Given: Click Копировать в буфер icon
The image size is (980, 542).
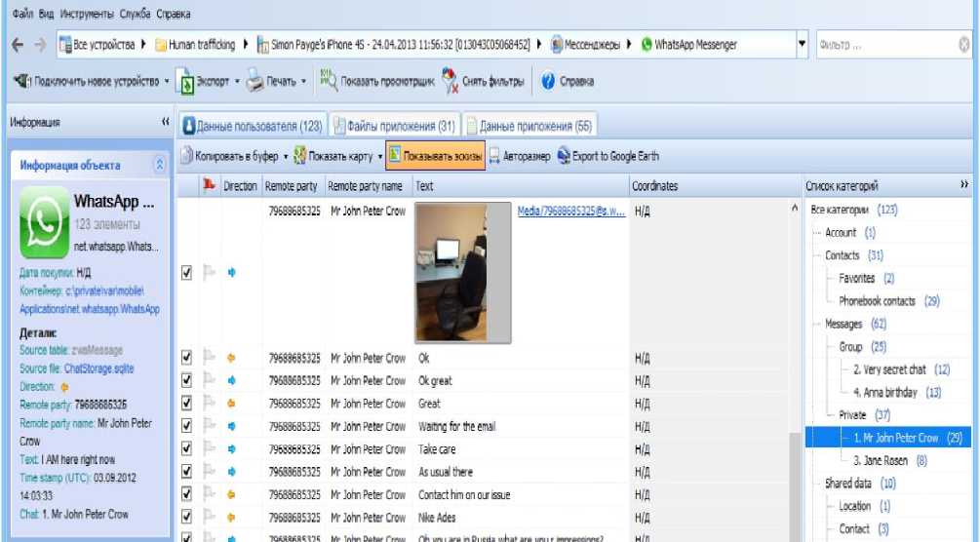Looking at the screenshot, I should coord(187,156).
